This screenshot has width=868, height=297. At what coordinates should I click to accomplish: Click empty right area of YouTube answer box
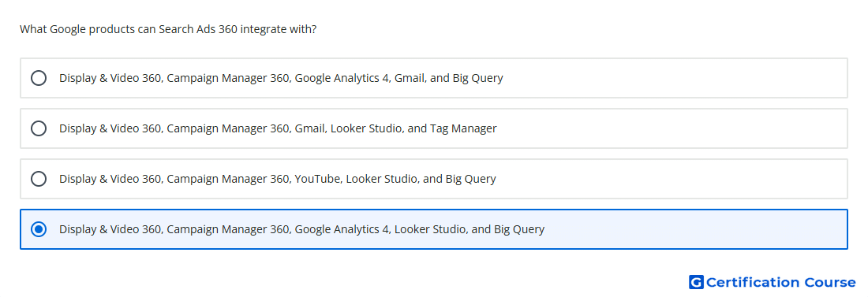coord(672,179)
